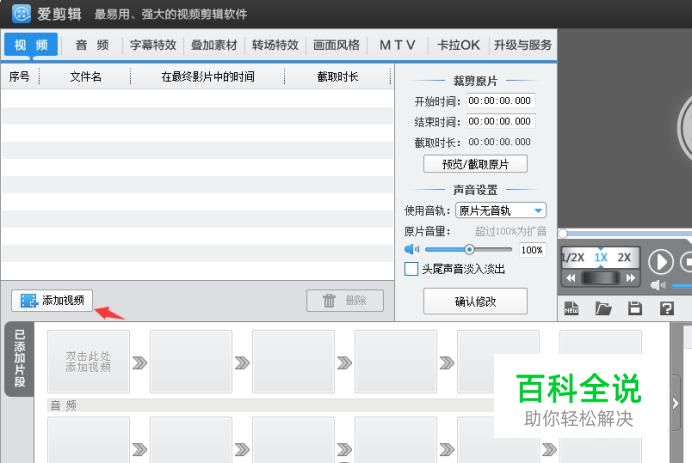Click the open folder icon
This screenshot has width=692, height=463.
(603, 308)
